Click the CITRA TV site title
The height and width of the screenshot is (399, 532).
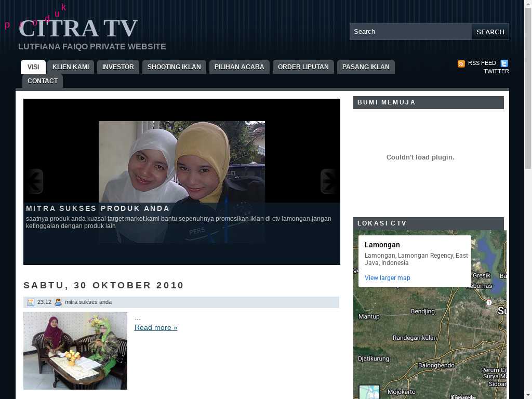coord(78,29)
